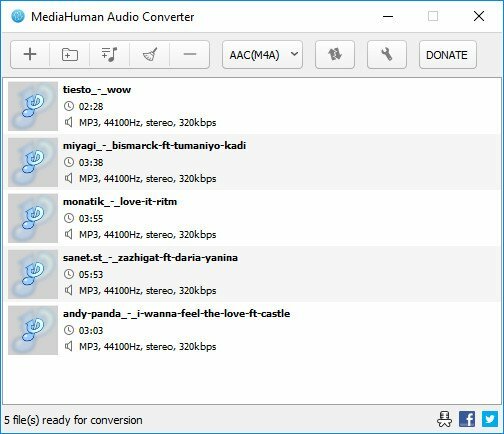Minimize the MediaHuman Audio Converter window

point(388,16)
